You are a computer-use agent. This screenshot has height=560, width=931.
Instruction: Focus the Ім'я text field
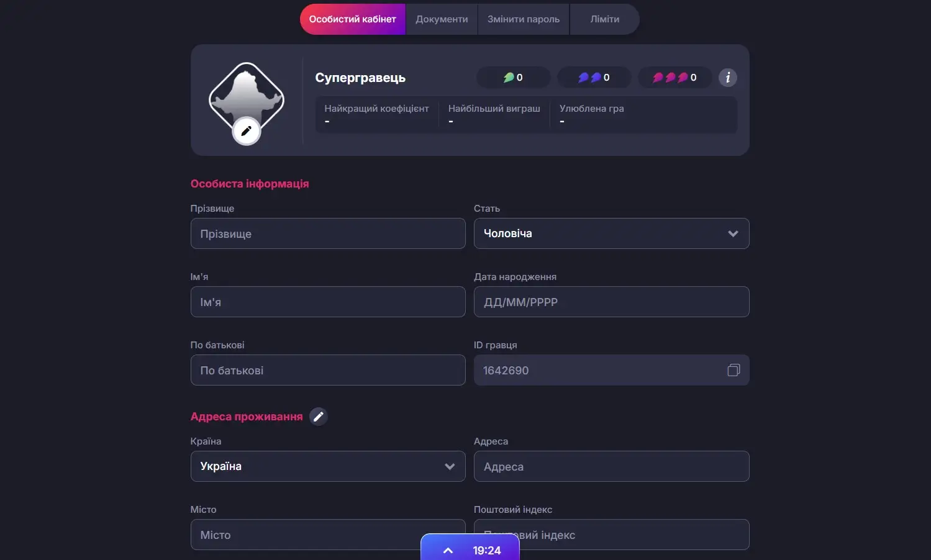tap(328, 302)
